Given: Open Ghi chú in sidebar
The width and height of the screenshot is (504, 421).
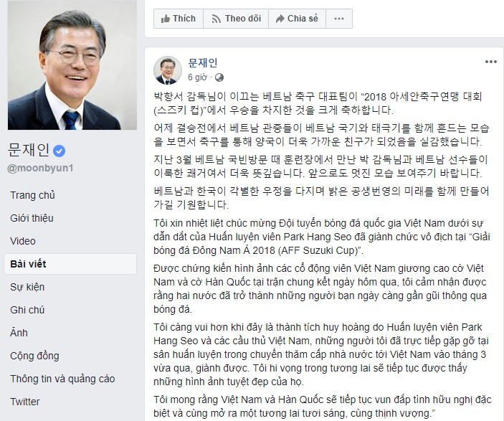Looking at the screenshot, I should pyautogui.click(x=27, y=310).
